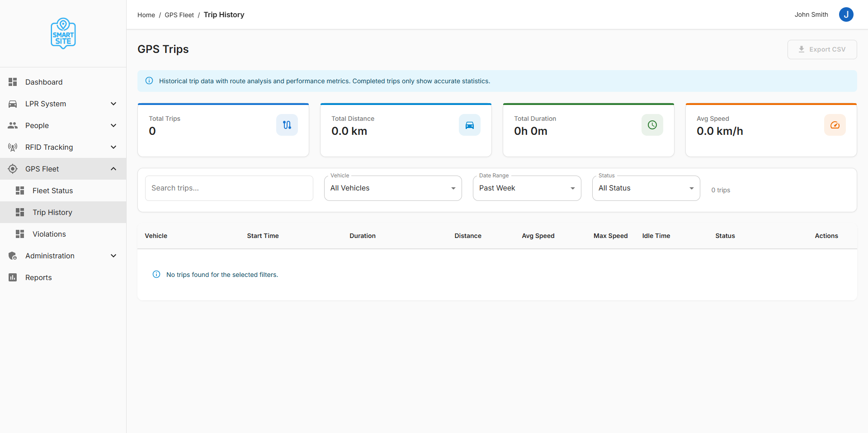Go to Violations page

click(49, 234)
